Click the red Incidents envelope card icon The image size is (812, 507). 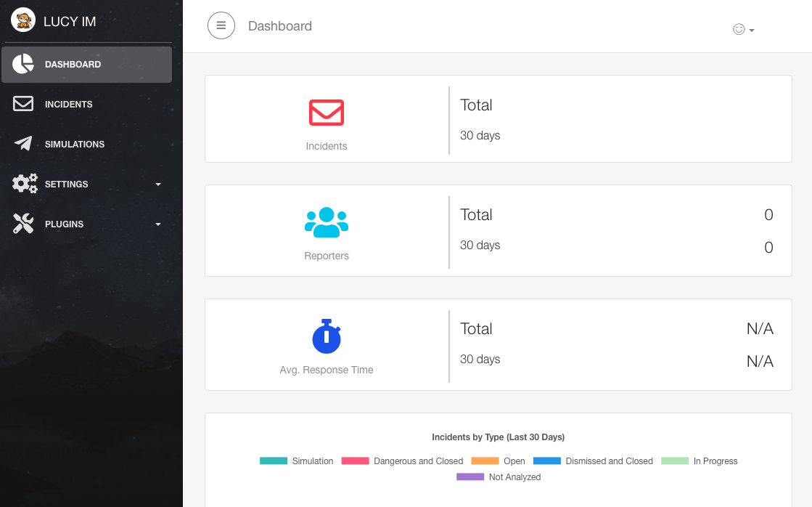pyautogui.click(x=327, y=113)
